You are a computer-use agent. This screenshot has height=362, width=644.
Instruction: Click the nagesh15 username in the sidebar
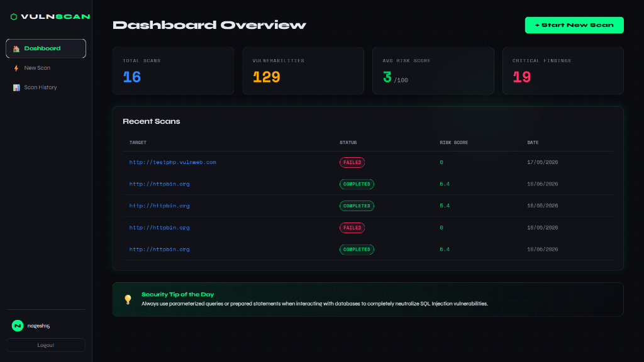coord(38,326)
